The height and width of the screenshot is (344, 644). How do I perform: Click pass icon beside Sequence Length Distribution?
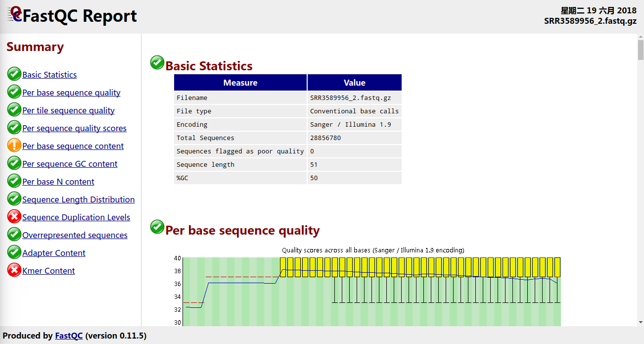point(14,199)
